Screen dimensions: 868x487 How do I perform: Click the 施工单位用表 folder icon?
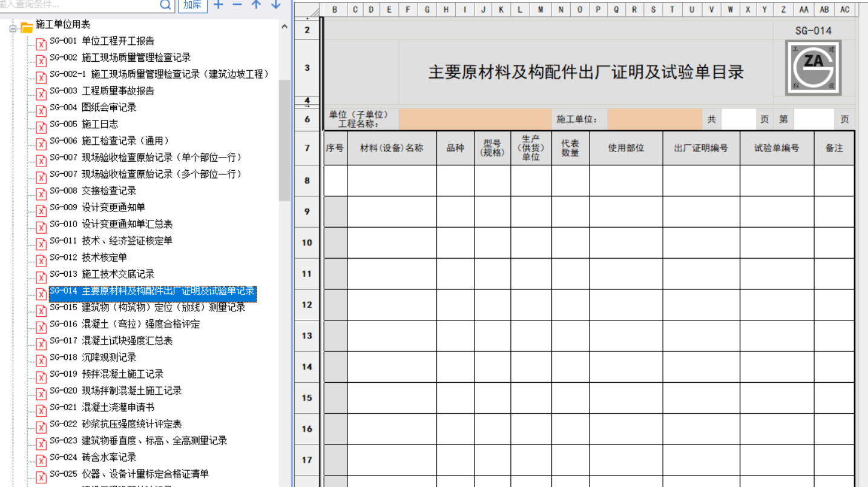27,28
